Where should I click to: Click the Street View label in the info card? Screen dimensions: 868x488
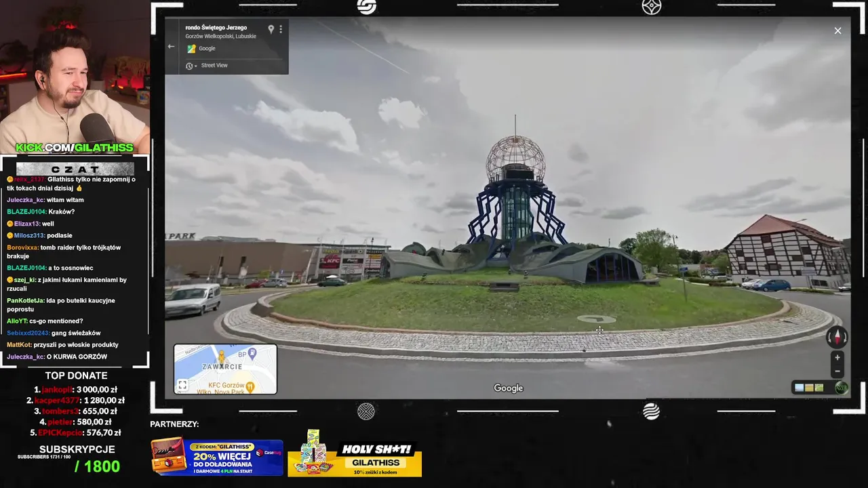[214, 65]
